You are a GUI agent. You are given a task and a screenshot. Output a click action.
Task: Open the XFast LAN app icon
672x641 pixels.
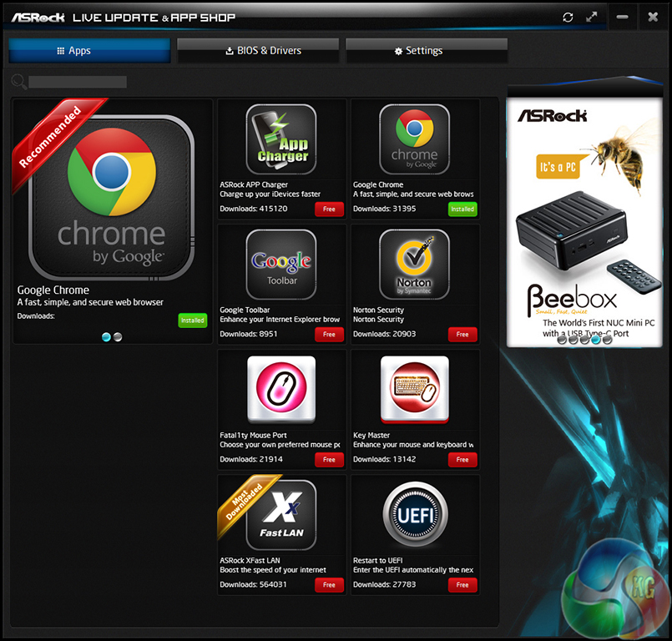[x=281, y=515]
